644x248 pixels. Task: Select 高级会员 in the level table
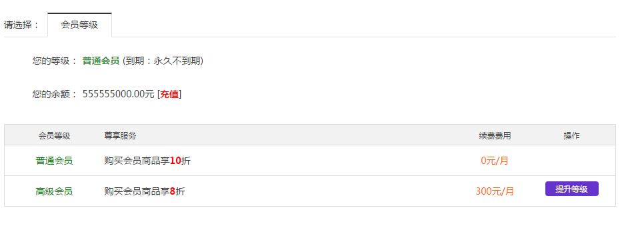tap(54, 191)
